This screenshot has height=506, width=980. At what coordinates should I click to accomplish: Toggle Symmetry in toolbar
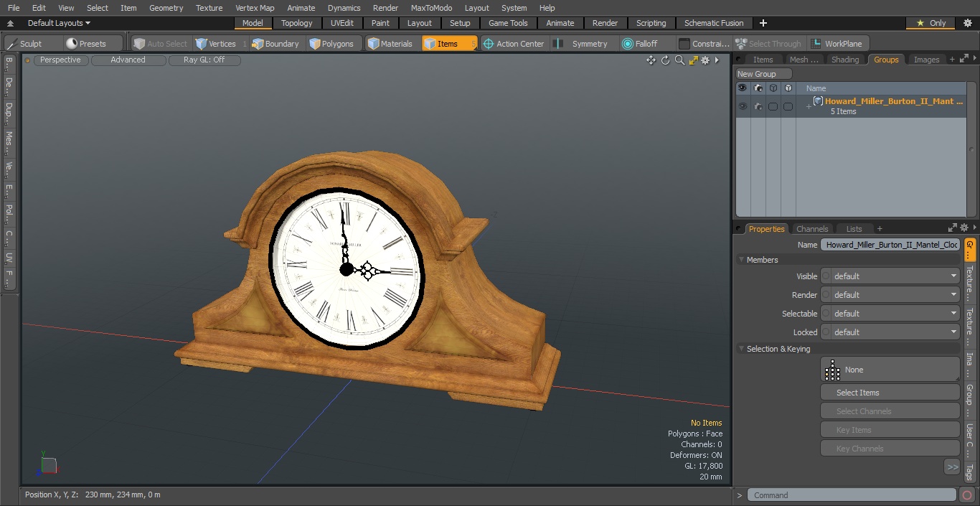point(583,44)
